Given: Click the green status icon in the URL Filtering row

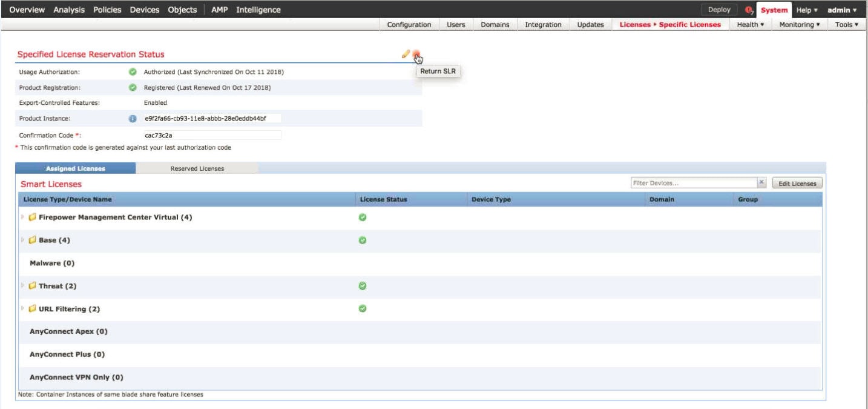Looking at the screenshot, I should (x=363, y=309).
